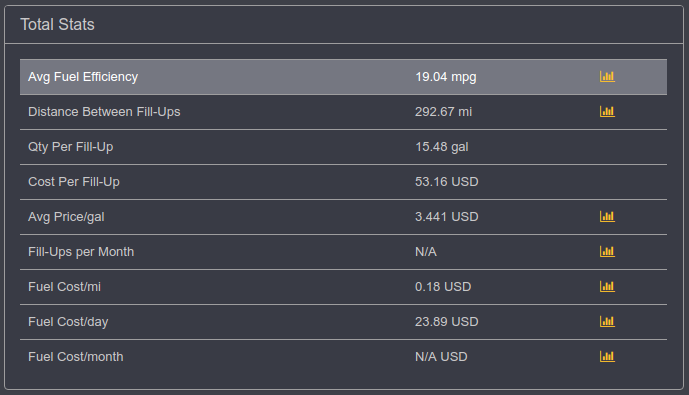Select the Cost Per Fill-Up row

click(343, 182)
